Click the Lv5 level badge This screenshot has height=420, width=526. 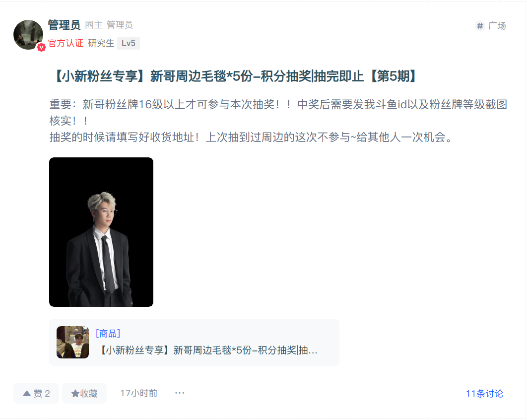pos(129,43)
